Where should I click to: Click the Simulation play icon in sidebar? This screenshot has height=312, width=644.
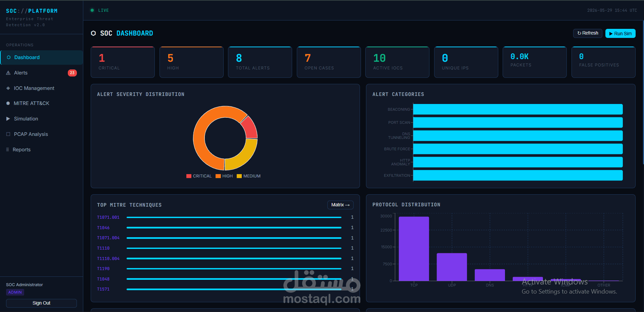pos(8,119)
